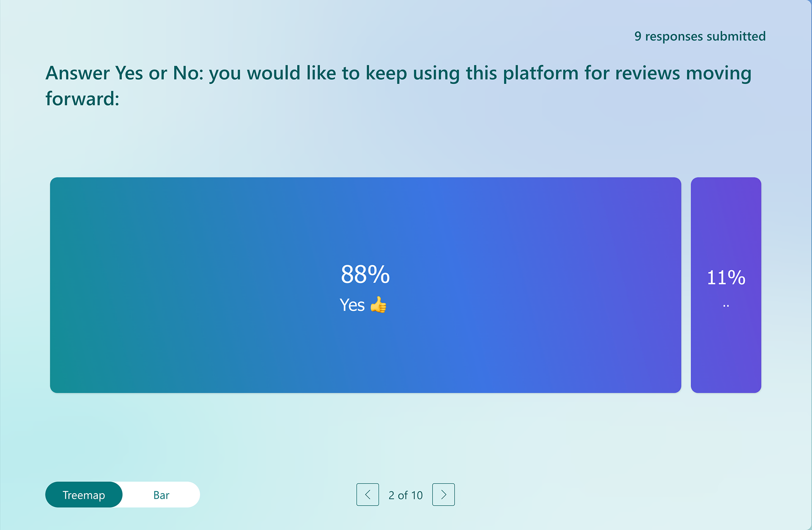This screenshot has width=812, height=530.
Task: Advance to the next question arrow
Action: (x=443, y=494)
